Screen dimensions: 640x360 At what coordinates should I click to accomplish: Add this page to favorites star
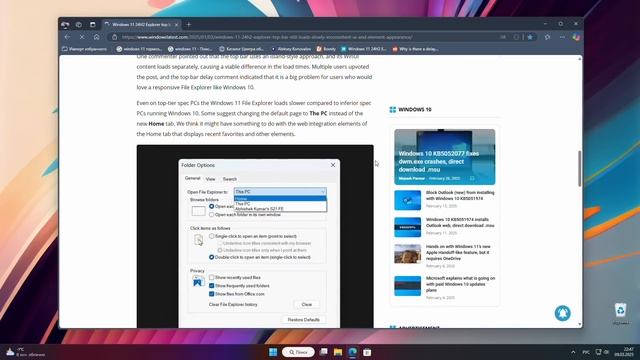(x=530, y=37)
